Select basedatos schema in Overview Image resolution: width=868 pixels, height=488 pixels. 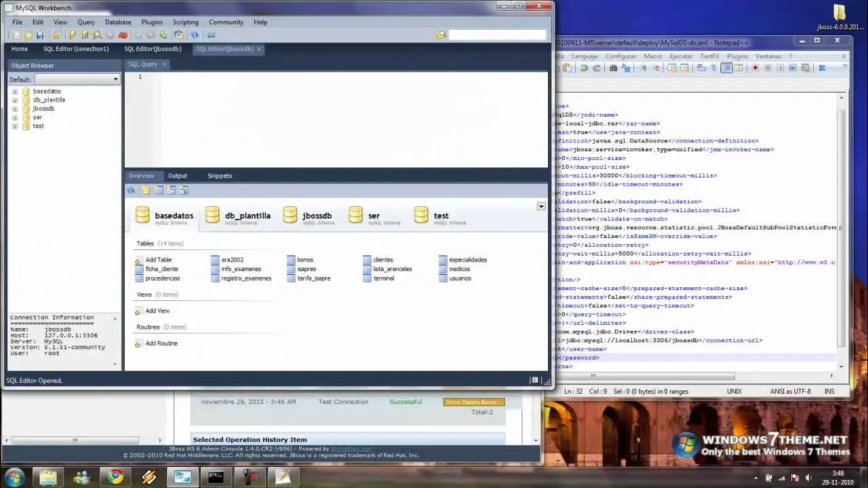coord(165,216)
